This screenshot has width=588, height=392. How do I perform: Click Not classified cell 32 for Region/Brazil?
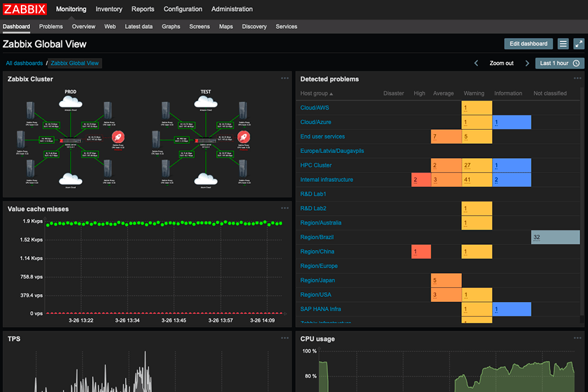(556, 237)
